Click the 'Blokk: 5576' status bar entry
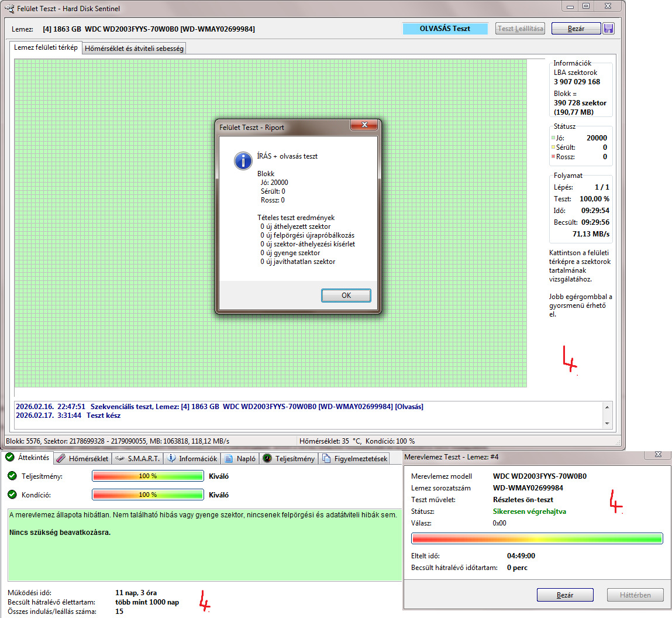Image resolution: width=672 pixels, height=618 pixels. [23, 441]
